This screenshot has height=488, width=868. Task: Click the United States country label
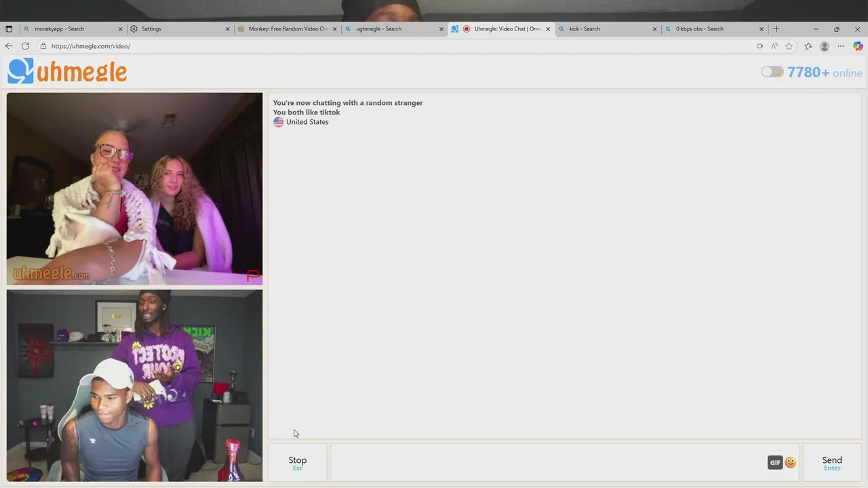pos(307,122)
